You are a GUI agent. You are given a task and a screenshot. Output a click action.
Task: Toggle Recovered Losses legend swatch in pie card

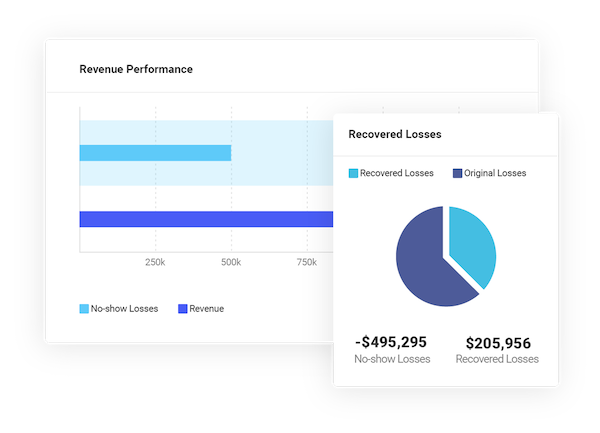coord(353,173)
